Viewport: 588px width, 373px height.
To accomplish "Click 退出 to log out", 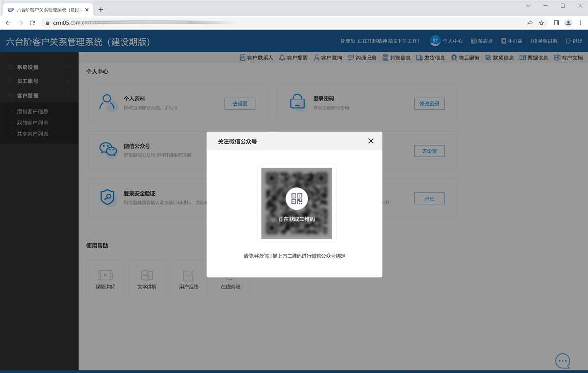I will coord(574,41).
